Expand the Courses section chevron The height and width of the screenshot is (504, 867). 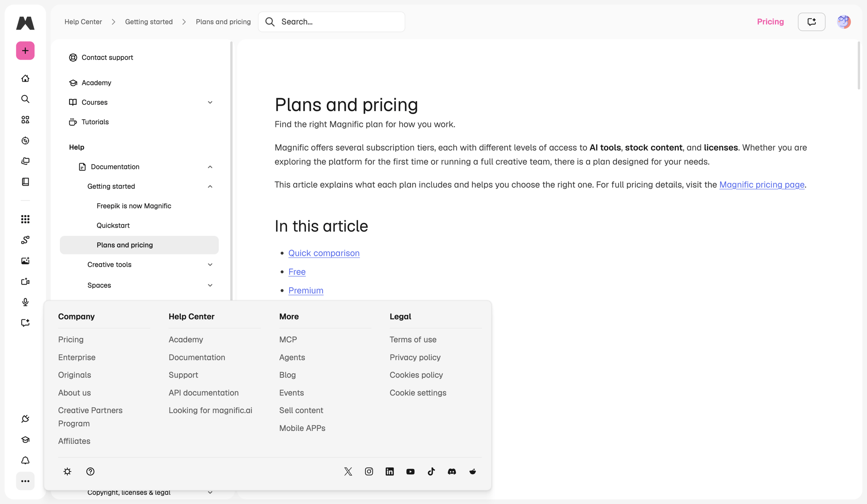click(210, 102)
